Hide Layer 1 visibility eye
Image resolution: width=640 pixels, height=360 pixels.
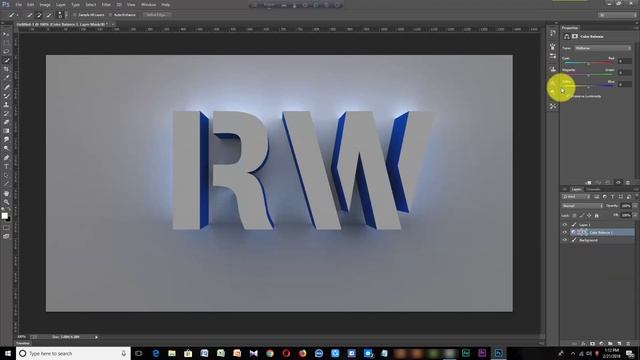coord(565,224)
